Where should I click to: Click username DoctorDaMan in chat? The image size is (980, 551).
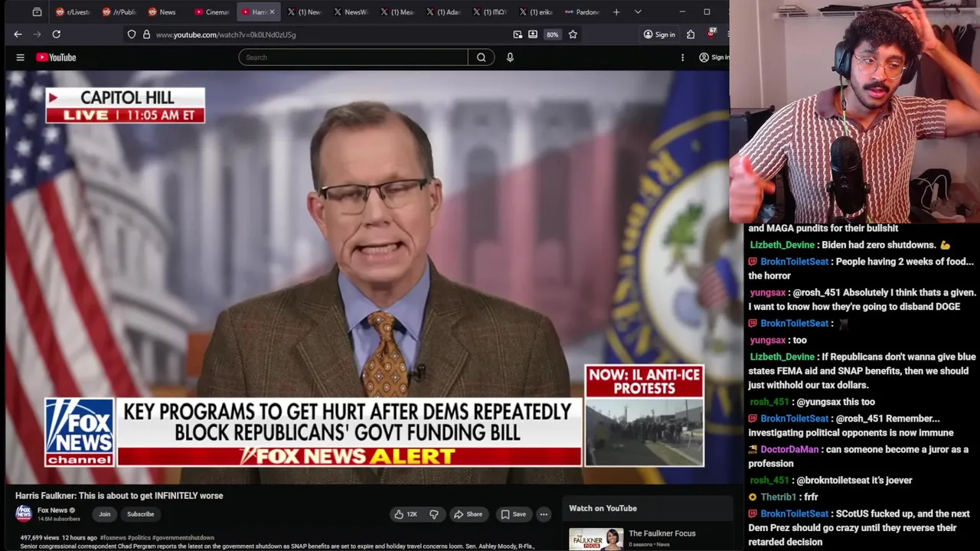click(789, 449)
